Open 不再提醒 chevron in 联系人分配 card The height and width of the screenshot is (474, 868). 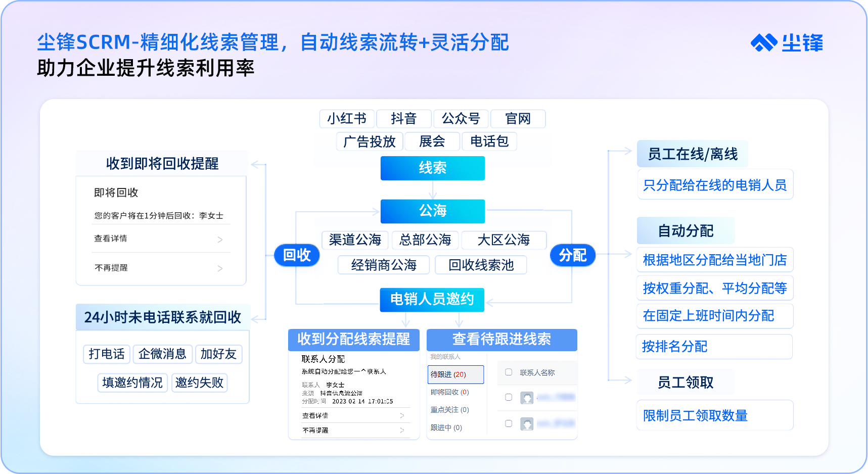click(402, 430)
